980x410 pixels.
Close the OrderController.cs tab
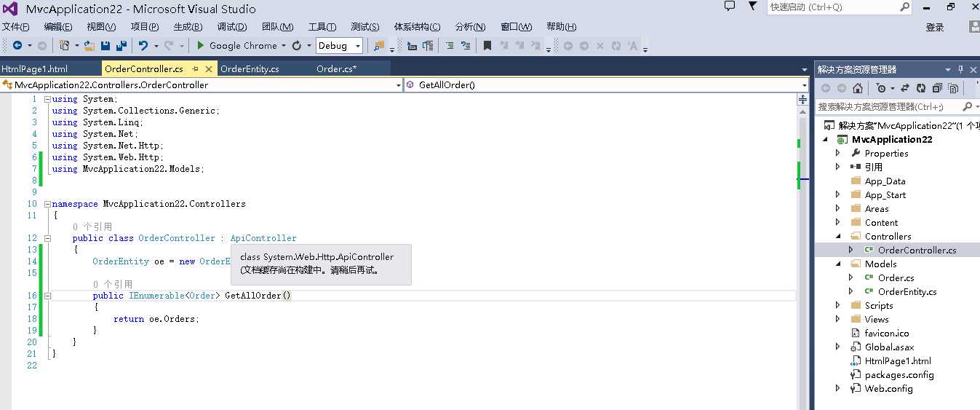(209, 69)
